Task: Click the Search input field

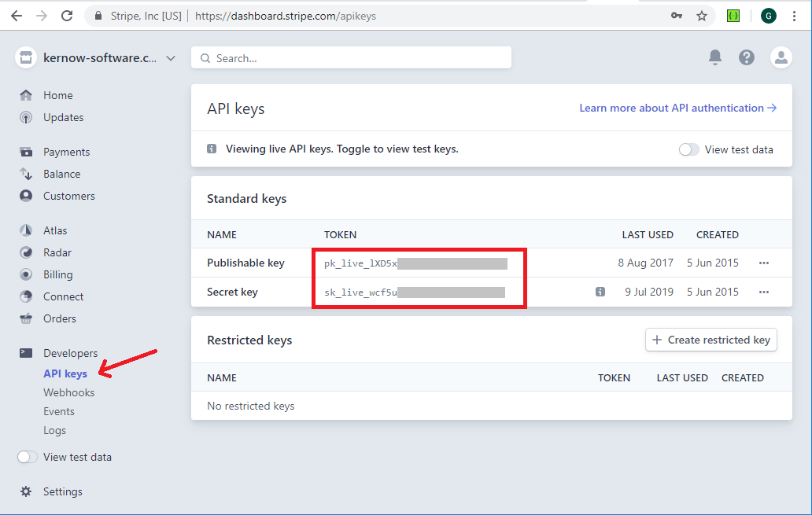Action: click(x=351, y=57)
